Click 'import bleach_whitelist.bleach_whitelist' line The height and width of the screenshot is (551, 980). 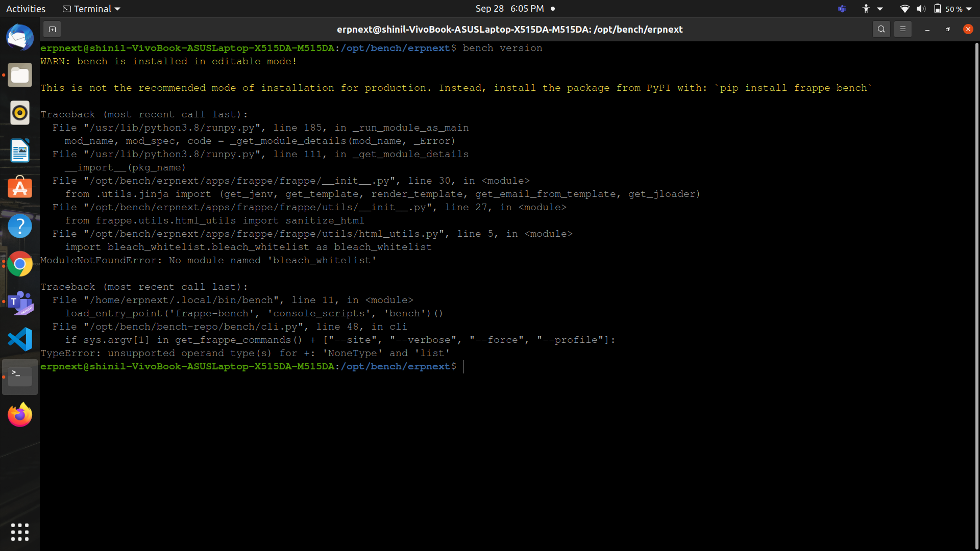pos(248,247)
